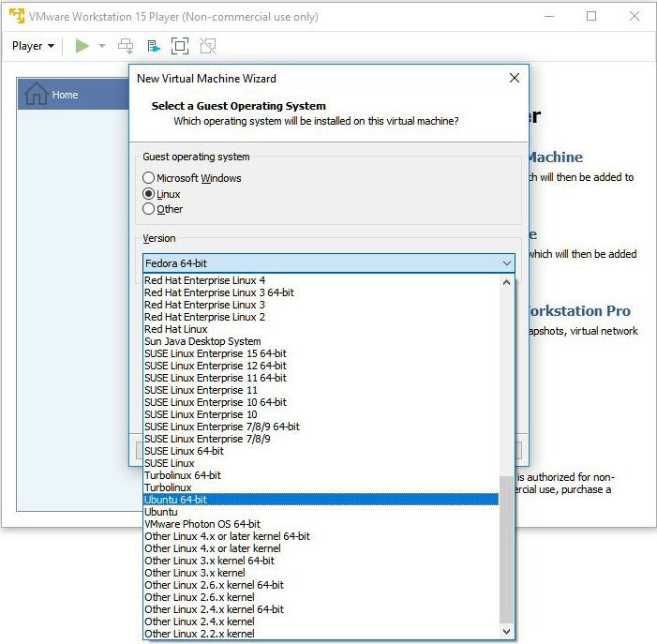
Task: Choose Other Linux 2.2.x kernel
Action: click(321, 634)
